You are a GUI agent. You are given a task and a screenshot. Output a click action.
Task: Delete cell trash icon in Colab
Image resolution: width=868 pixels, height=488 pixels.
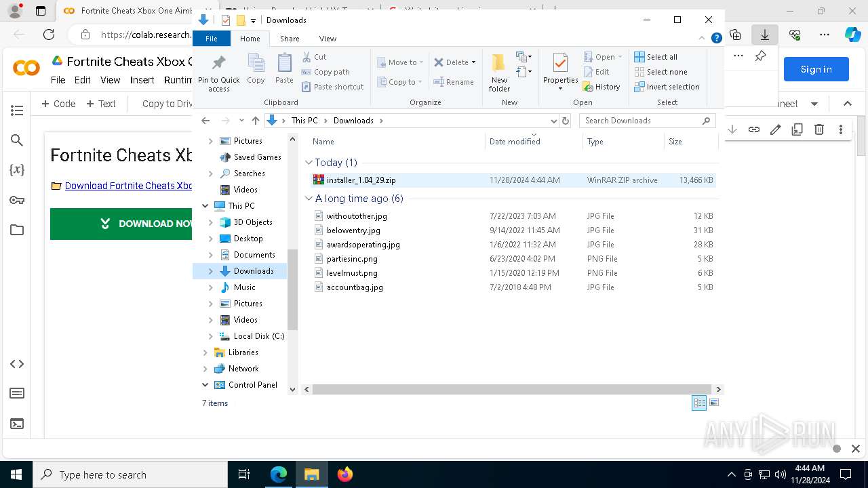[x=819, y=129]
